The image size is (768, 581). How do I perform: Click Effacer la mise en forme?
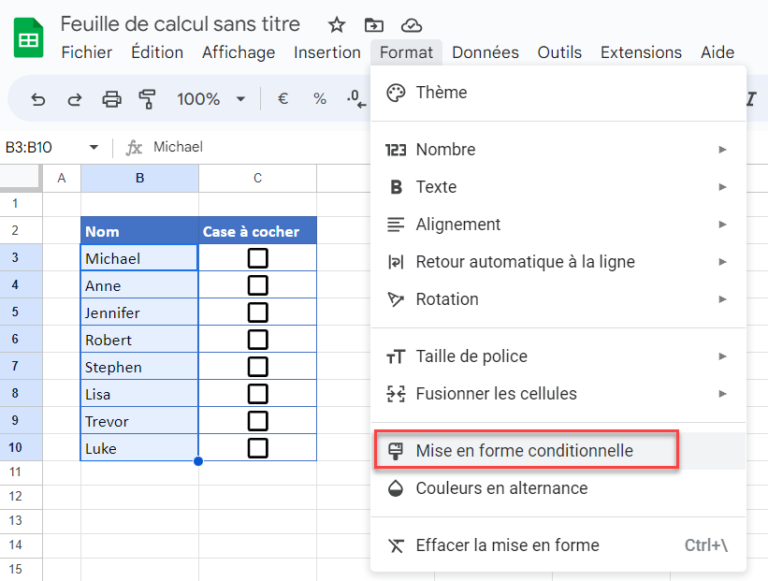click(x=507, y=545)
